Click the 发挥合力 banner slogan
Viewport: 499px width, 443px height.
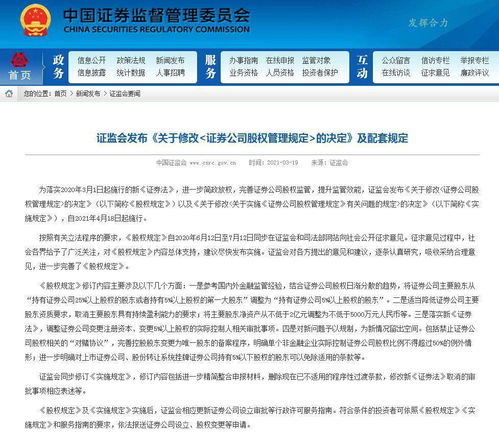pyautogui.click(x=428, y=23)
